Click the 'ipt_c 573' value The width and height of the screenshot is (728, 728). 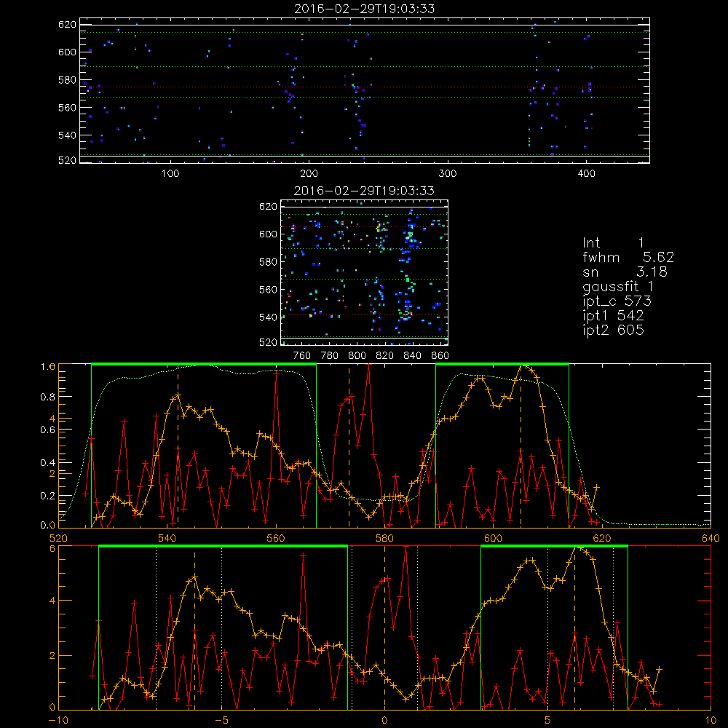[617, 301]
